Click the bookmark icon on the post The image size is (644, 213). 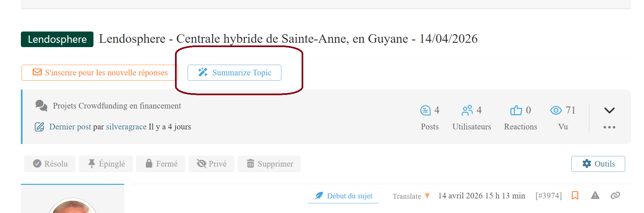click(575, 195)
